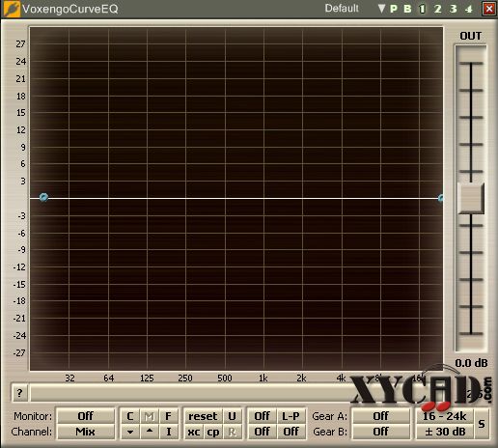Click the B bypass button
This screenshot has width=498, height=448.
407,9
